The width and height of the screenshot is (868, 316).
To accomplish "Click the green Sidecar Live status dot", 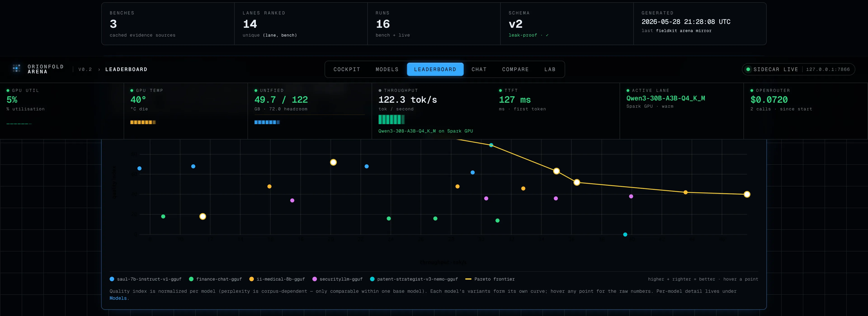I will click(748, 69).
